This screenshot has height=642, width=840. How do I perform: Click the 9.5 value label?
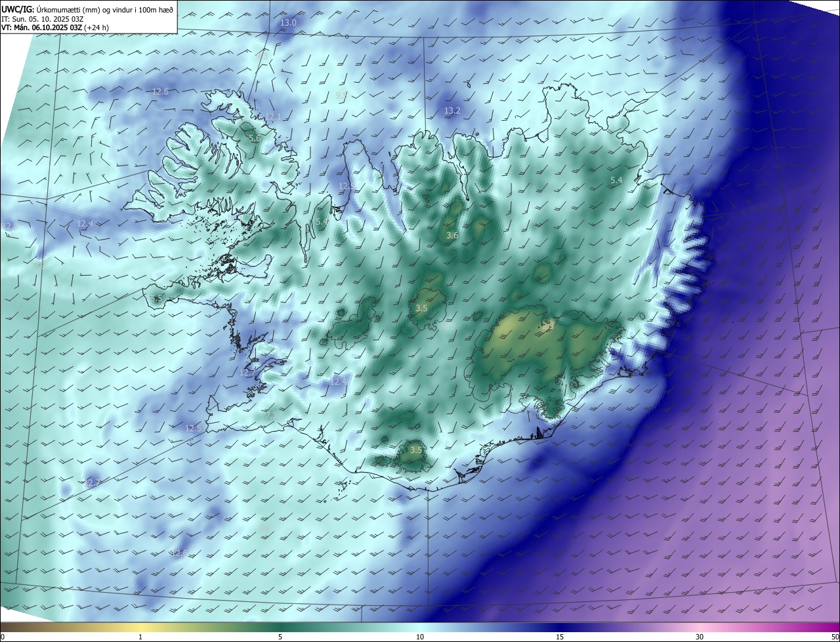[x=341, y=95]
